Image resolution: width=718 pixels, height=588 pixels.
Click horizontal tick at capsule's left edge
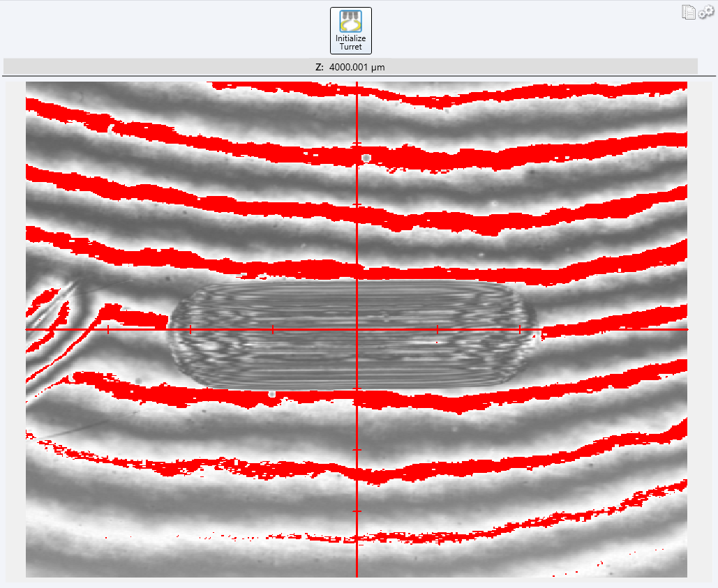[x=190, y=329]
